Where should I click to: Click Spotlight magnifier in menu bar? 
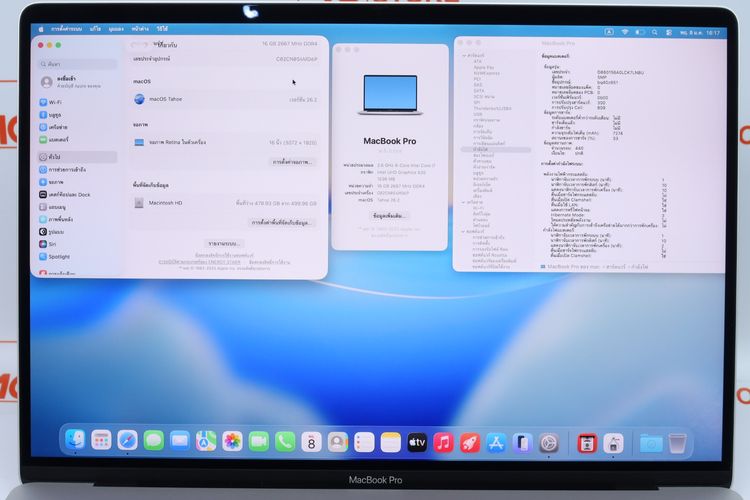[x=654, y=33]
